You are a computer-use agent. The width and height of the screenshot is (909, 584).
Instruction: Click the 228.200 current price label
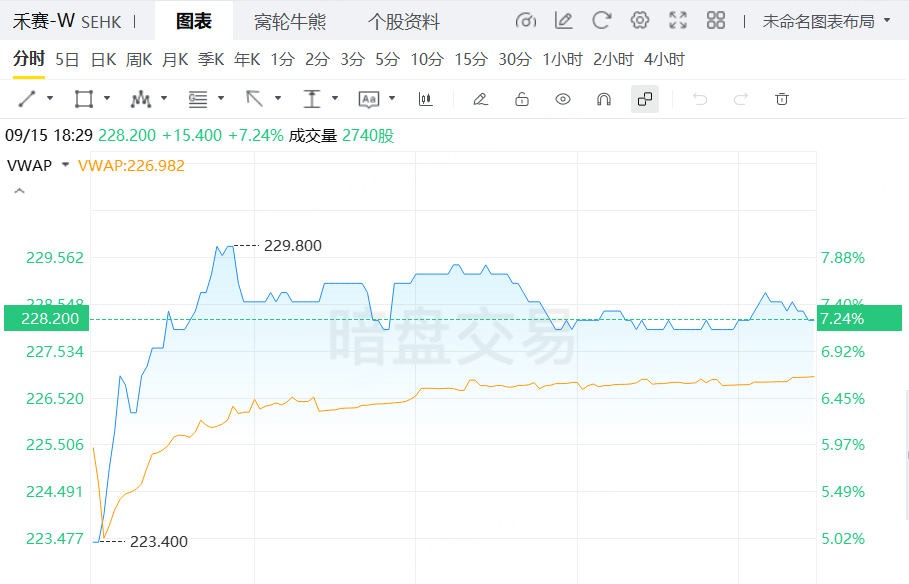tap(45, 318)
